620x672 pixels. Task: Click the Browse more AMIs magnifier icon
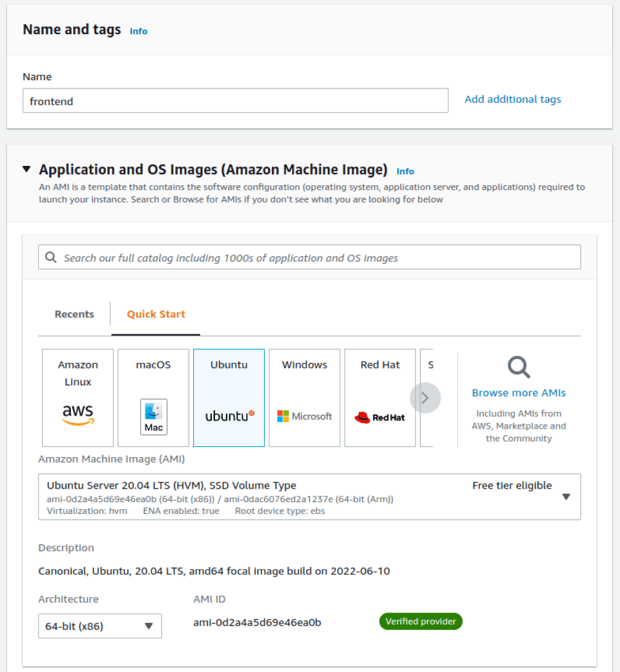click(519, 367)
